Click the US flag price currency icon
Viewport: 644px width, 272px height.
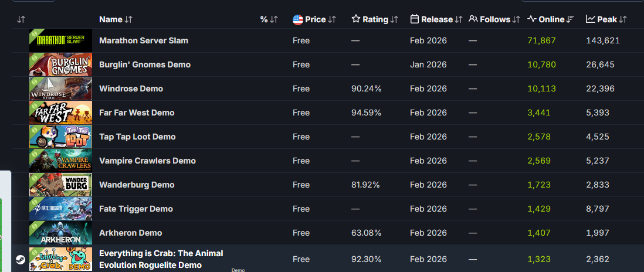tap(298, 19)
